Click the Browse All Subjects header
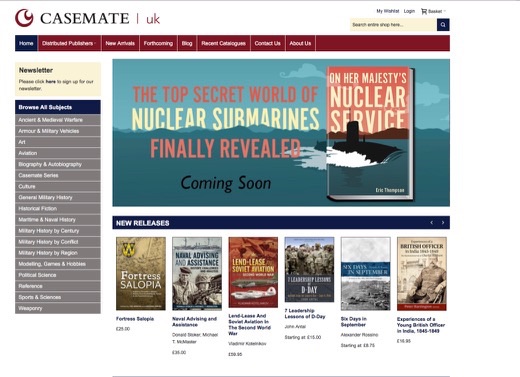The height and width of the screenshot is (377, 520). pos(58,107)
